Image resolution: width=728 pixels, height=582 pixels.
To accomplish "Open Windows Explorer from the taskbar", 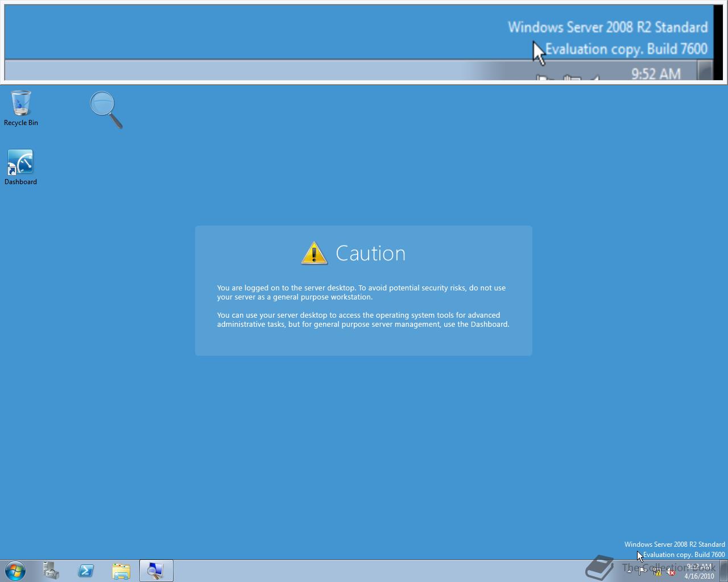I will [121, 571].
